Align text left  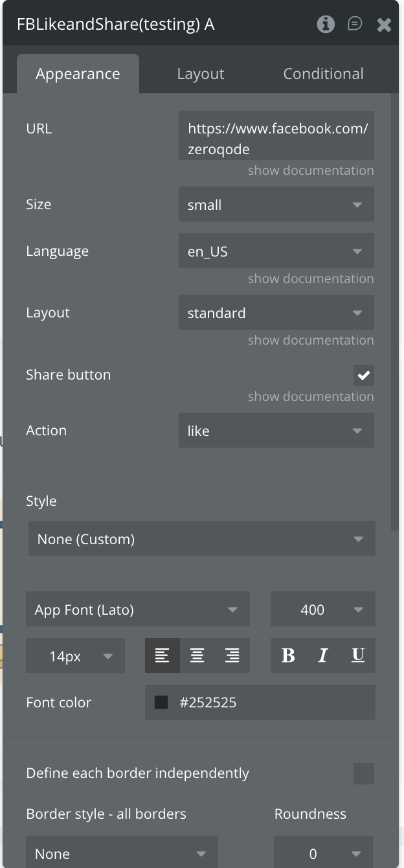tap(163, 656)
